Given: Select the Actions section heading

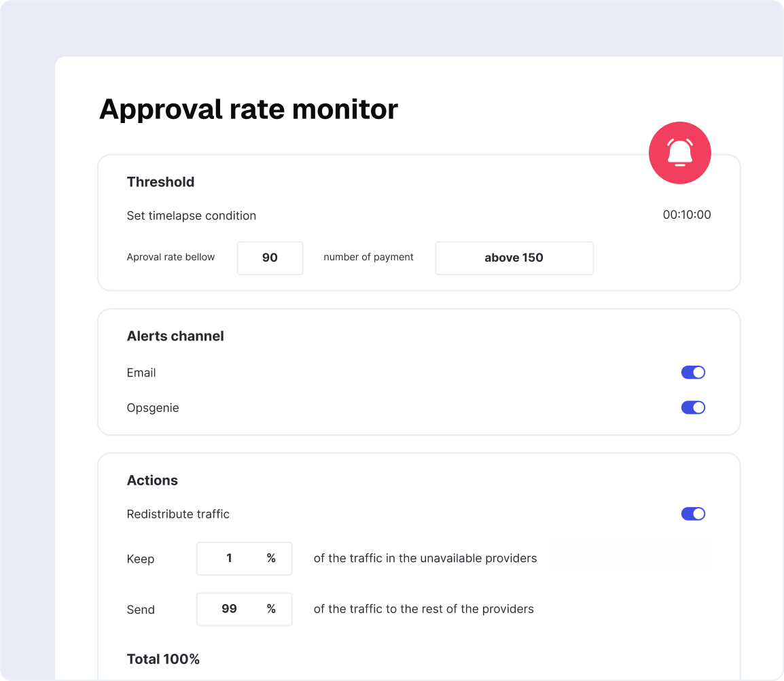Looking at the screenshot, I should coord(152,481).
